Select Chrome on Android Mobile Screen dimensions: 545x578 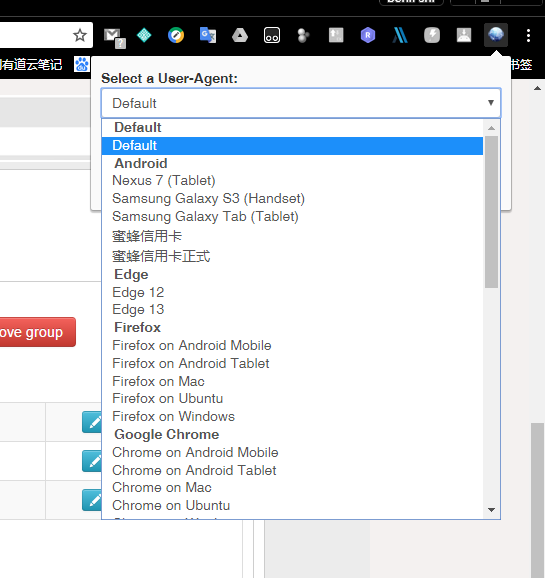(292, 452)
